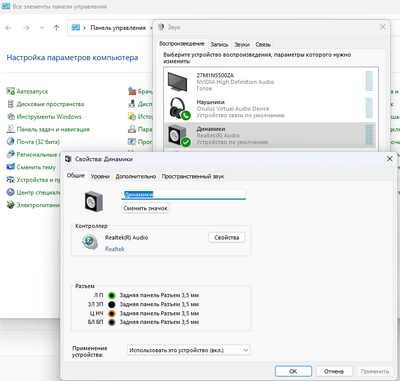The height and width of the screenshot is (381, 400).
Task: Click the Back arrow in Control Panel
Action: (9, 28)
